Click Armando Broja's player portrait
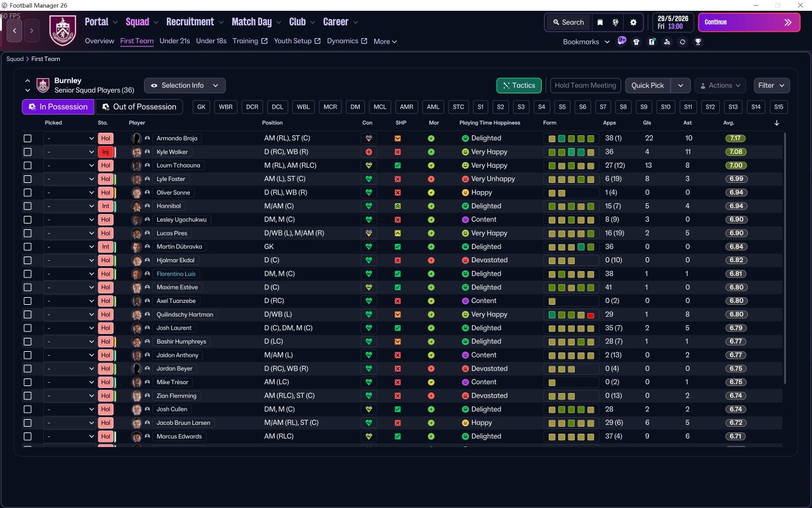812x508 pixels. coord(136,138)
